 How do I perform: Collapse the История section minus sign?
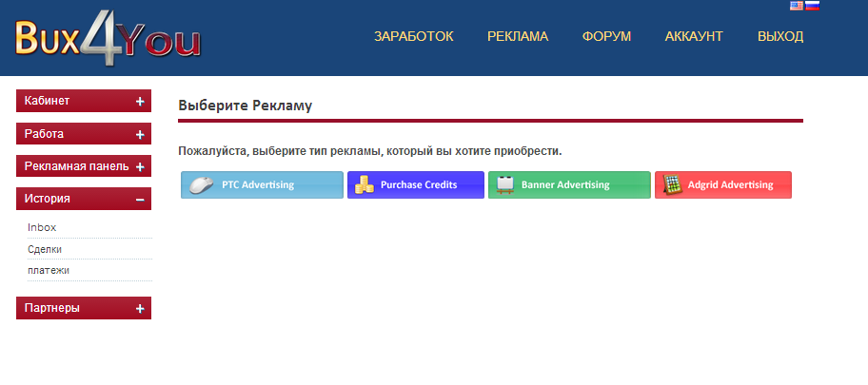coord(140,199)
